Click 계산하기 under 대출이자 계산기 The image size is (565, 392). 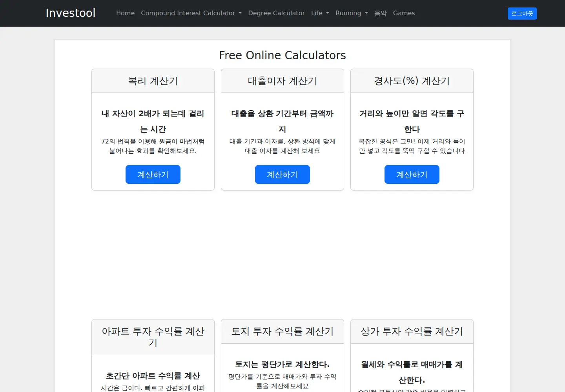(x=282, y=174)
